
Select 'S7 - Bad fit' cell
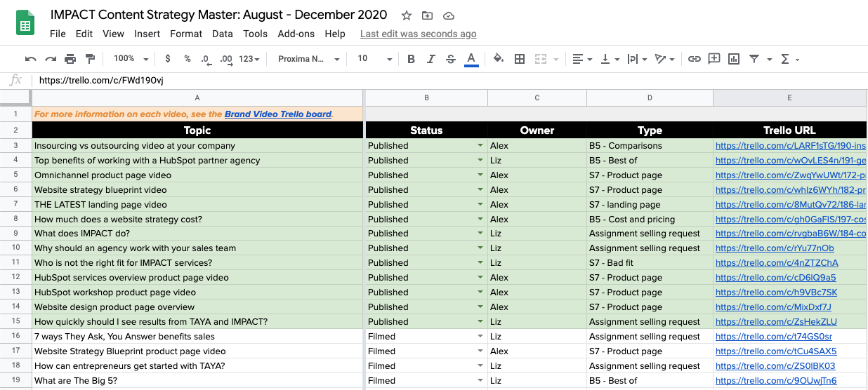click(650, 263)
